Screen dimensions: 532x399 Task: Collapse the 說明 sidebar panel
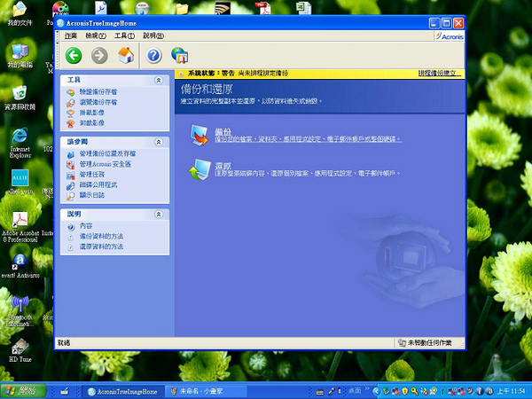tap(159, 214)
